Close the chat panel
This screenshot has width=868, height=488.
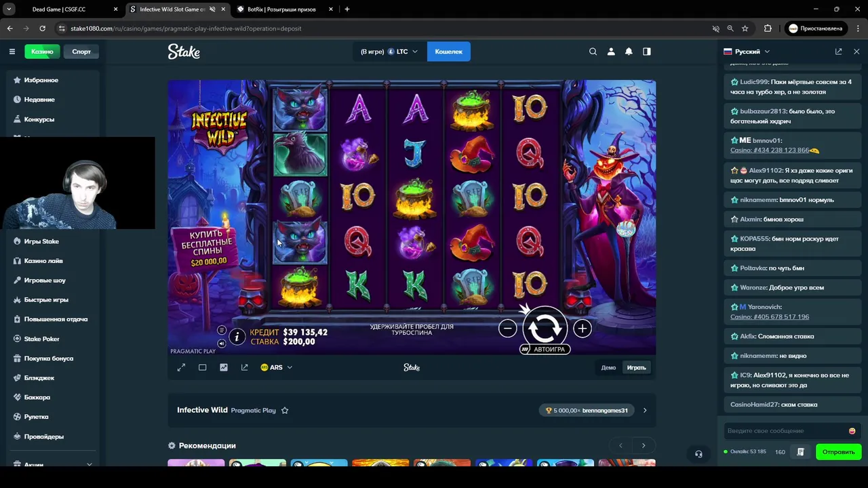click(x=856, y=52)
